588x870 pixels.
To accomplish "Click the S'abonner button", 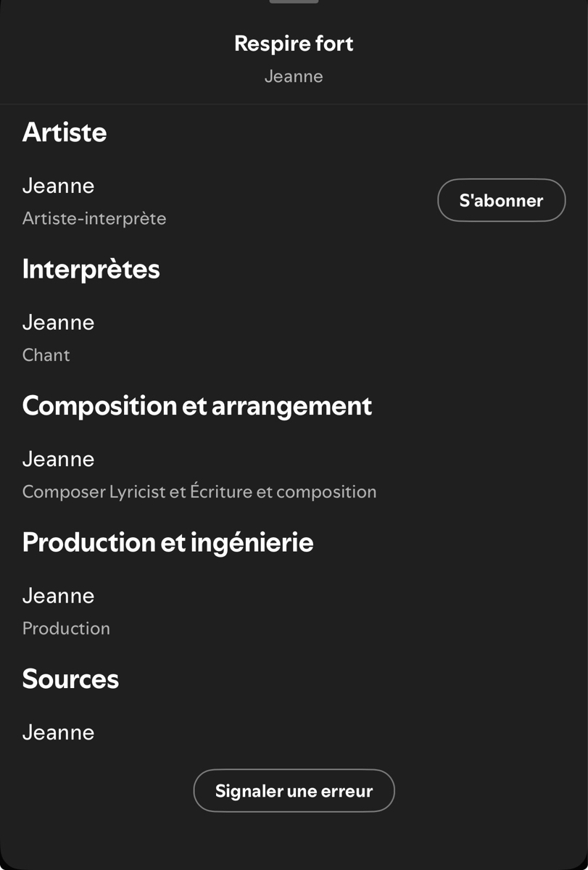I will click(x=501, y=200).
